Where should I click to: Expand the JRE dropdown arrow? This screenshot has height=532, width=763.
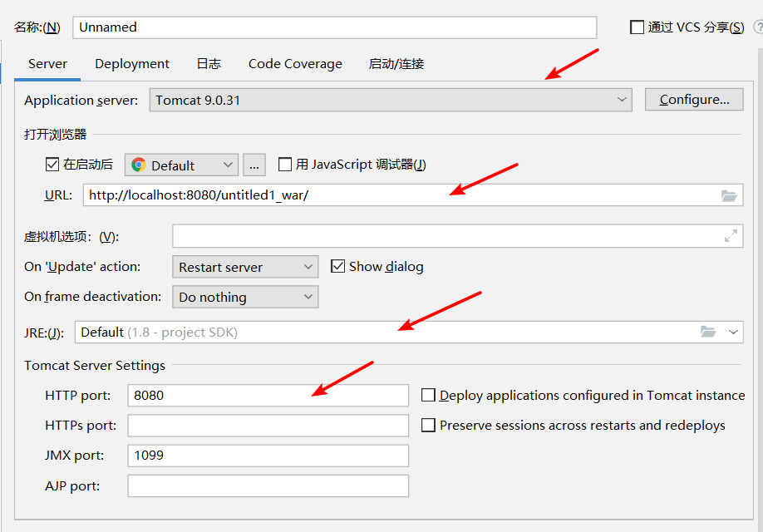733,332
